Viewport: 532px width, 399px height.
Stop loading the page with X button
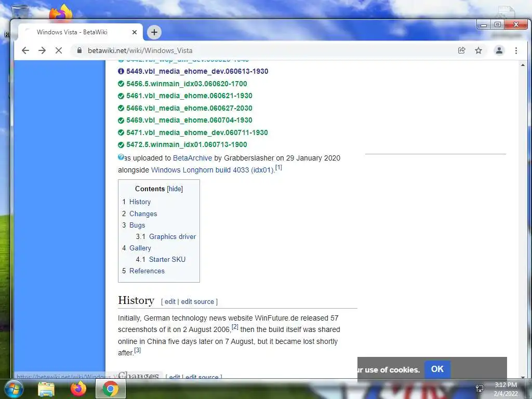[x=59, y=50]
